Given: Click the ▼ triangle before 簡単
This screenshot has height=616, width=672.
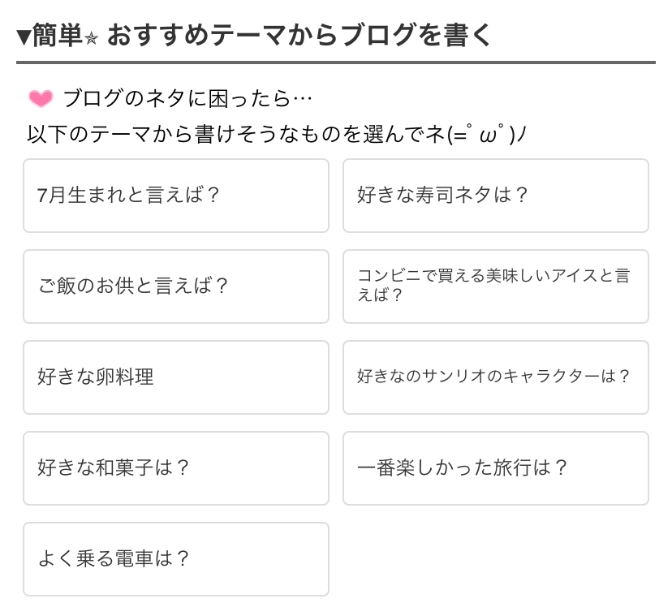Looking at the screenshot, I should tap(24, 37).
